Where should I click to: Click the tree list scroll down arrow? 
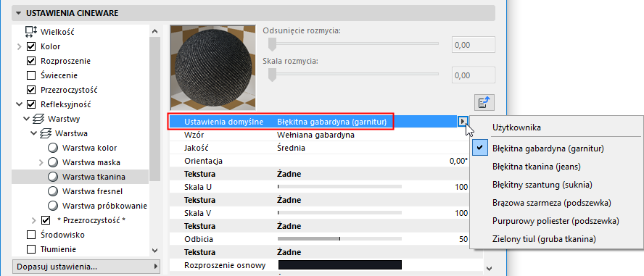154,250
